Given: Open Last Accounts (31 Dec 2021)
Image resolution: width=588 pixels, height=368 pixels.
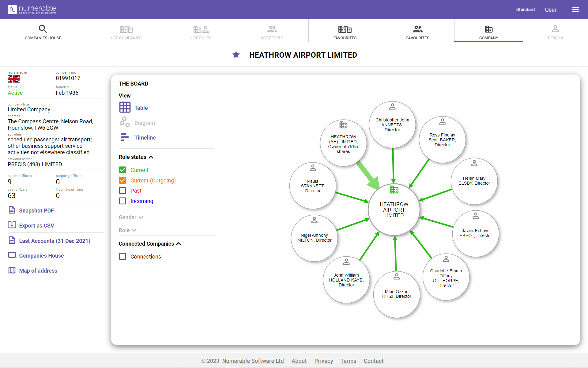Looking at the screenshot, I should (55, 241).
